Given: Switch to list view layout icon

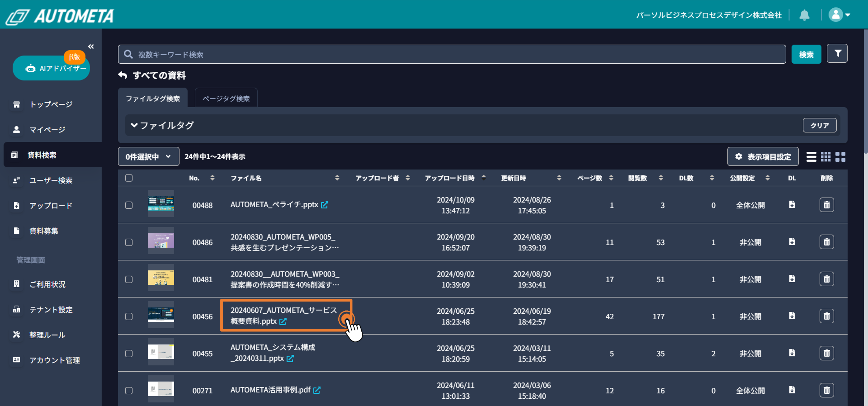Looking at the screenshot, I should (x=811, y=157).
